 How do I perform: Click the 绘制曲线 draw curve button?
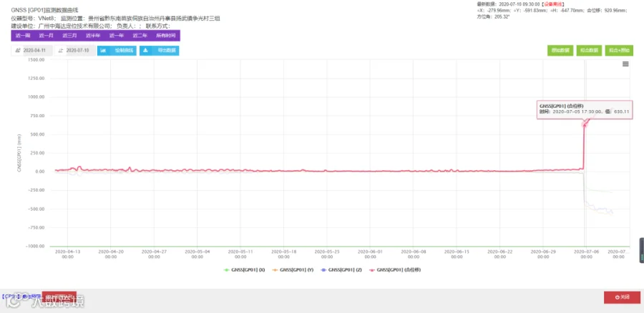tap(117, 51)
